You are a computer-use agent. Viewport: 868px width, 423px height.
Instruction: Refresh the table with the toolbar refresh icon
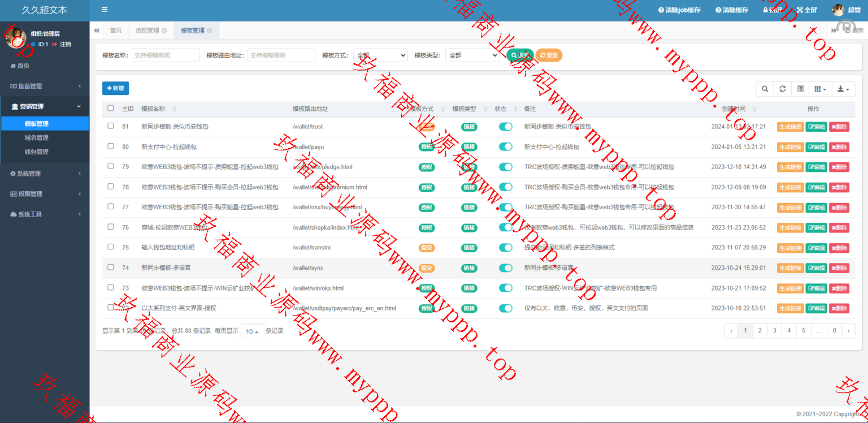[782, 89]
